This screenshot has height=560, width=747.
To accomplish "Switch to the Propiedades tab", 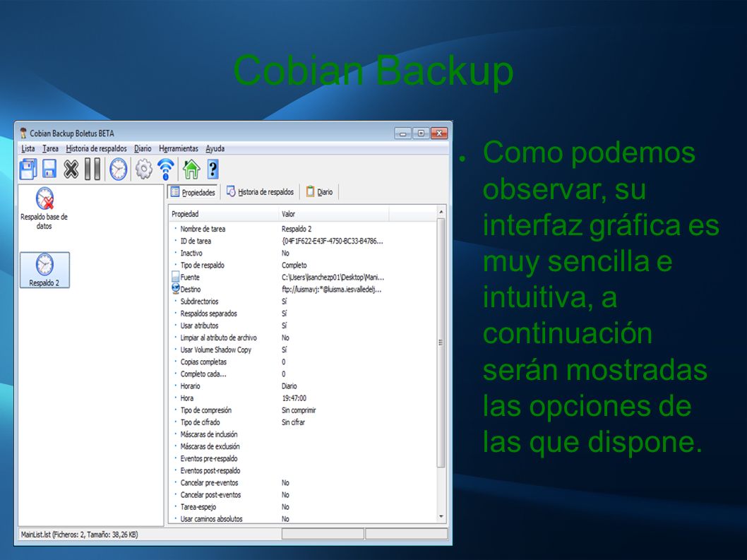I will [x=193, y=192].
